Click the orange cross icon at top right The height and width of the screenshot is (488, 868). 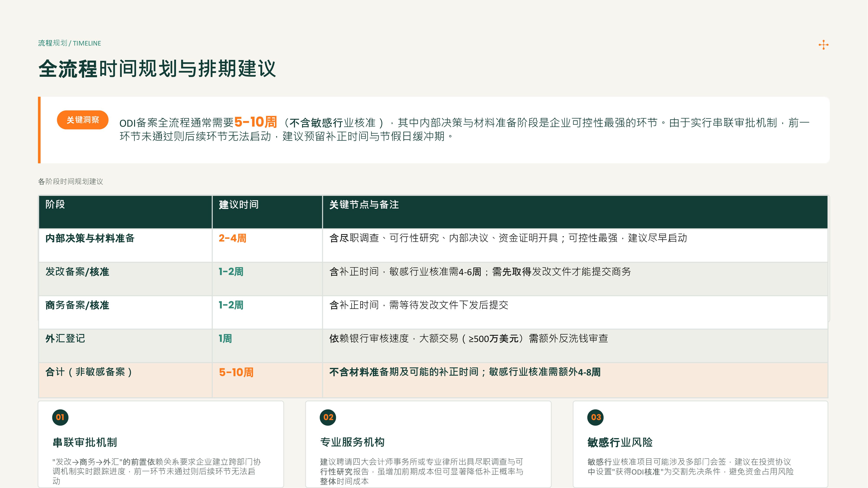(x=823, y=45)
